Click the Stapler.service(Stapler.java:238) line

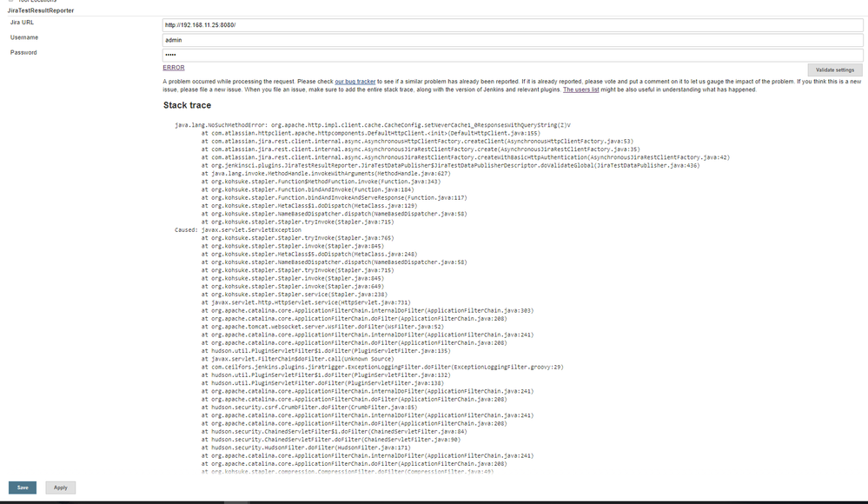294,295
